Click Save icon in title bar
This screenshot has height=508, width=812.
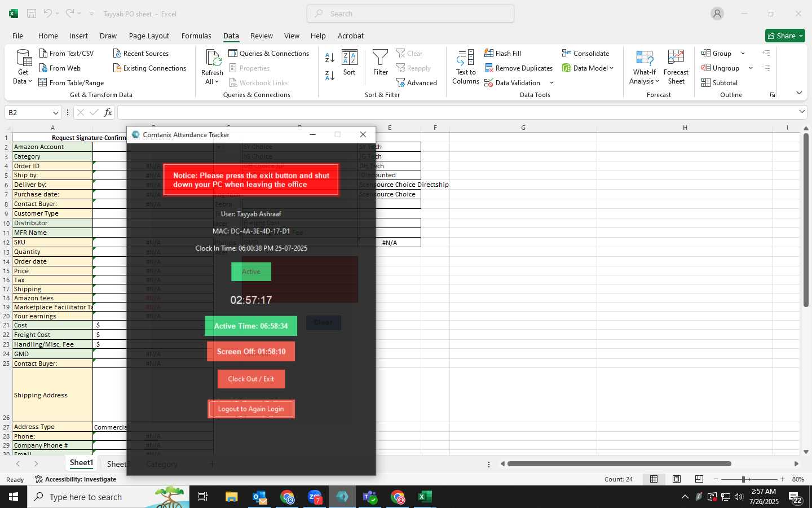pos(32,14)
